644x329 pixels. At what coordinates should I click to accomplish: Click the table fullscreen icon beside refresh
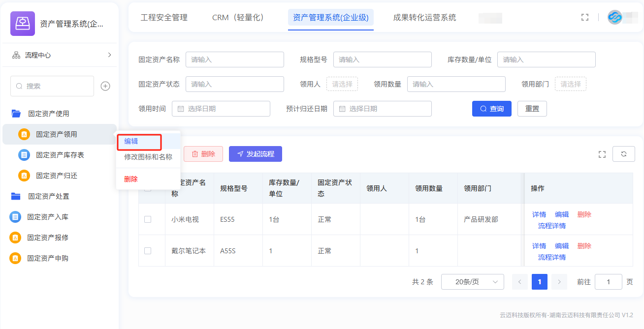[602, 154]
